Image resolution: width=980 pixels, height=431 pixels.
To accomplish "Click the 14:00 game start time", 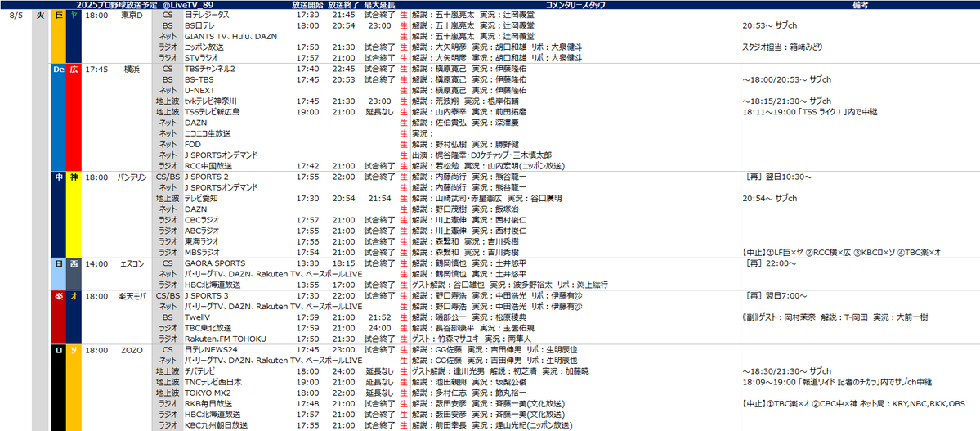I will pos(96,263).
